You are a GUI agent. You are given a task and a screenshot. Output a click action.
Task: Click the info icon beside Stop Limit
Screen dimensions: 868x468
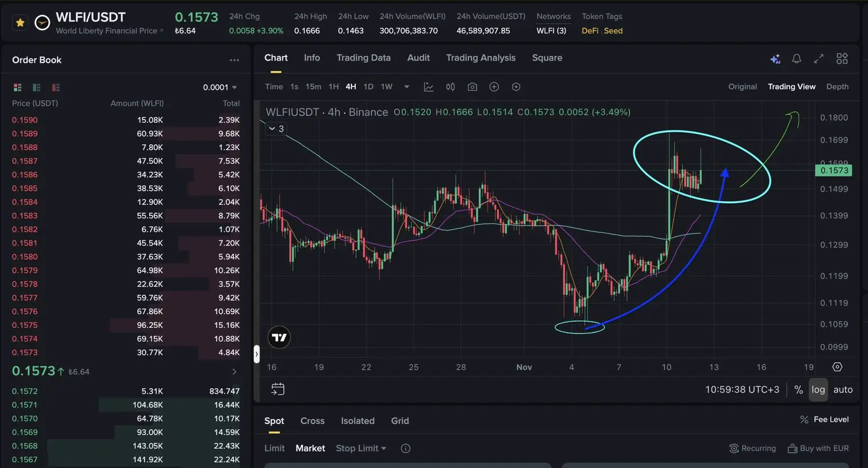pyautogui.click(x=405, y=448)
